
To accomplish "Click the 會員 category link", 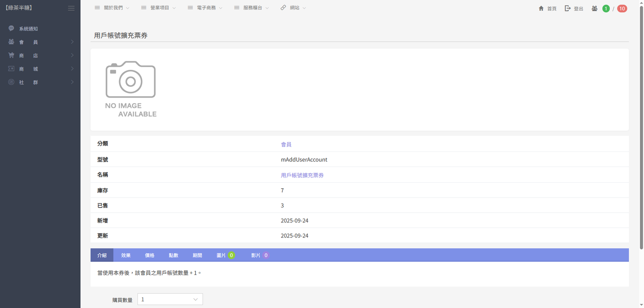I will [x=286, y=145].
